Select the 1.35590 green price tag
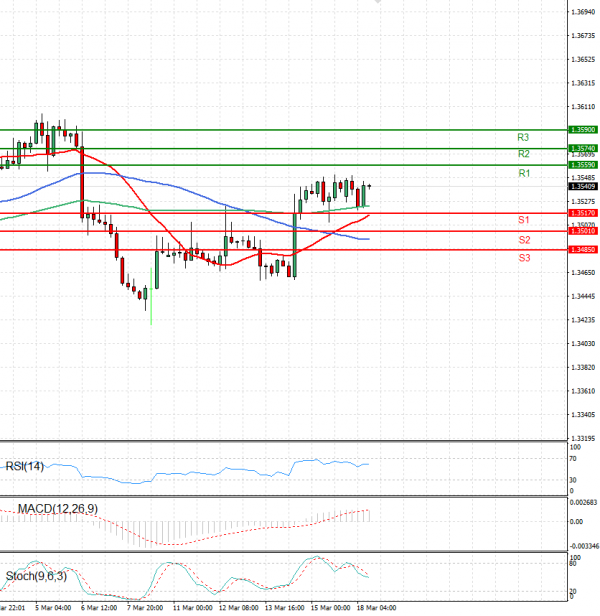The height and width of the screenshot is (616, 600). (x=583, y=165)
